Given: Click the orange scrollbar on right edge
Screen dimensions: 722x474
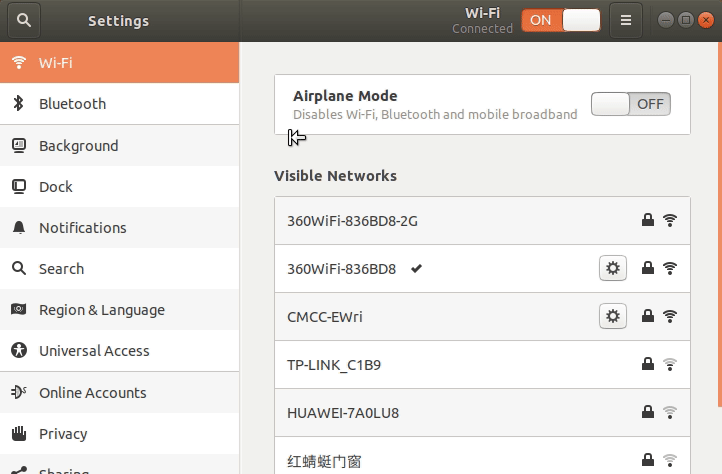Looking at the screenshot, I should [x=720, y=225].
